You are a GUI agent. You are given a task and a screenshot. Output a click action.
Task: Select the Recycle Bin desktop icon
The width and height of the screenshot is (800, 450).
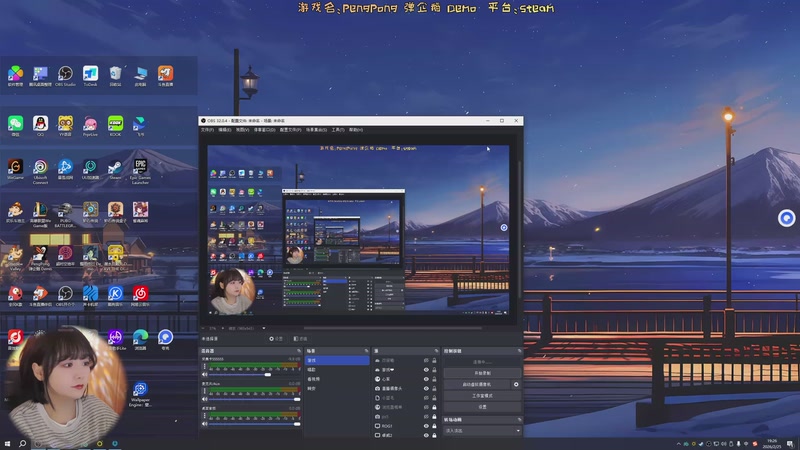tap(115, 76)
